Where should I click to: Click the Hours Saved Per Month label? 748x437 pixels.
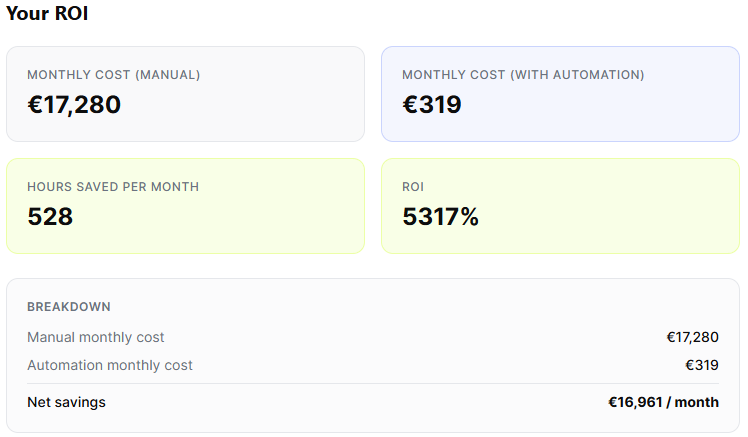point(113,187)
